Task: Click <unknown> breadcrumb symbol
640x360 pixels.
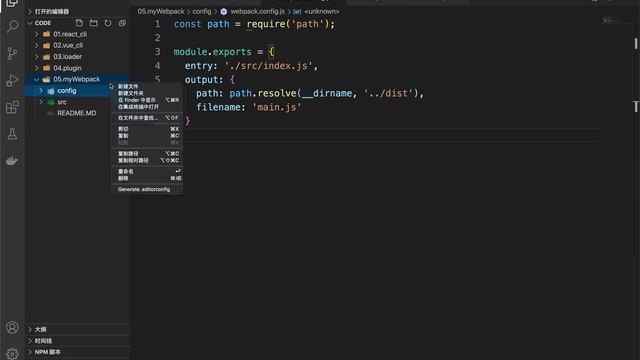Action: [x=322, y=11]
